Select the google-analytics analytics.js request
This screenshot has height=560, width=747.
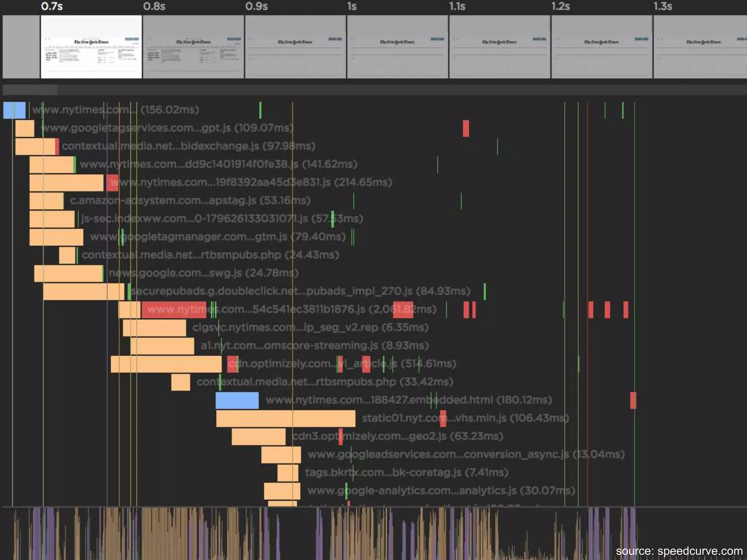[441, 491]
